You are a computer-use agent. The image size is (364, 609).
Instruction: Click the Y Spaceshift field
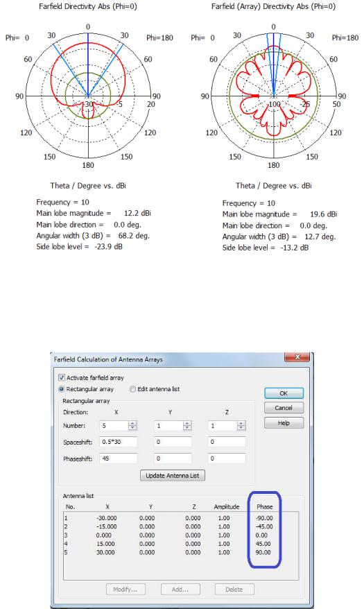[173, 442]
